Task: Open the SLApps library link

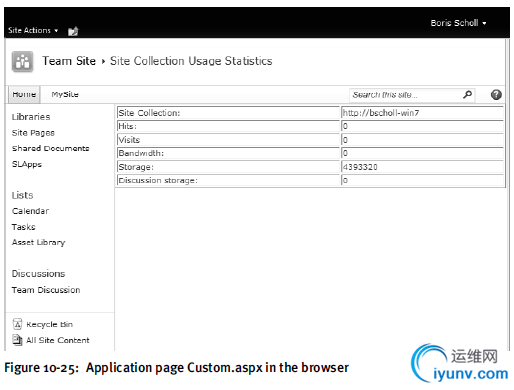Action: click(27, 164)
